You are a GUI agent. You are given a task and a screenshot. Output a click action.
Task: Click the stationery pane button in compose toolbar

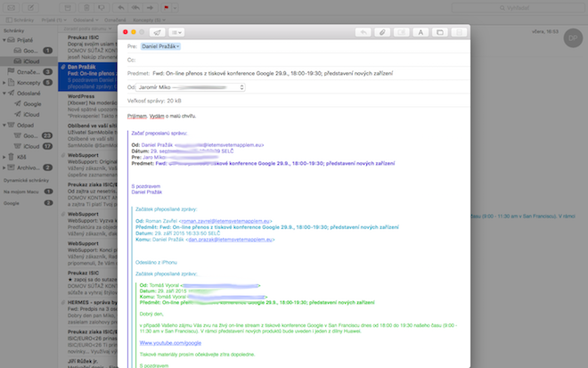459,32
